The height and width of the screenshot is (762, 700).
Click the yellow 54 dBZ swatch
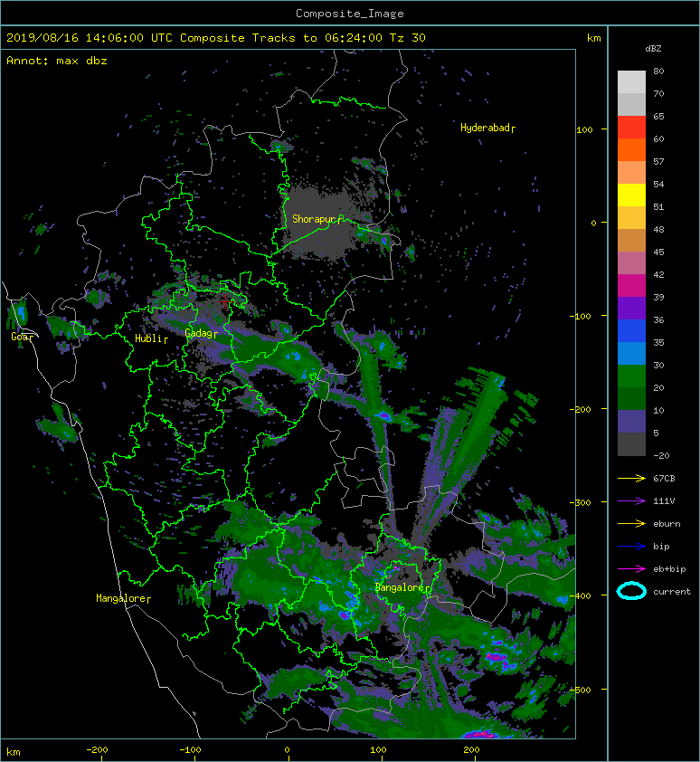[631, 195]
